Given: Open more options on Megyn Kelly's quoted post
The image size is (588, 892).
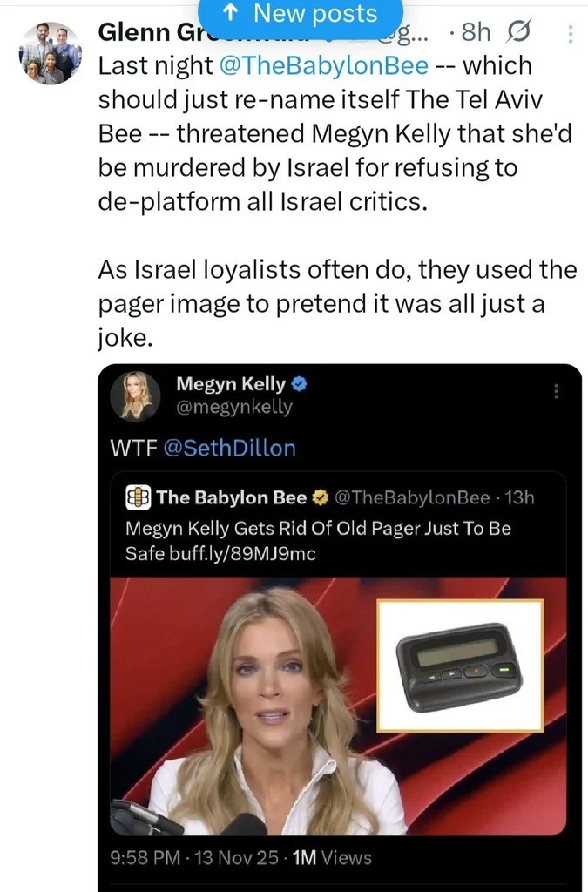Looking at the screenshot, I should pos(555,391).
